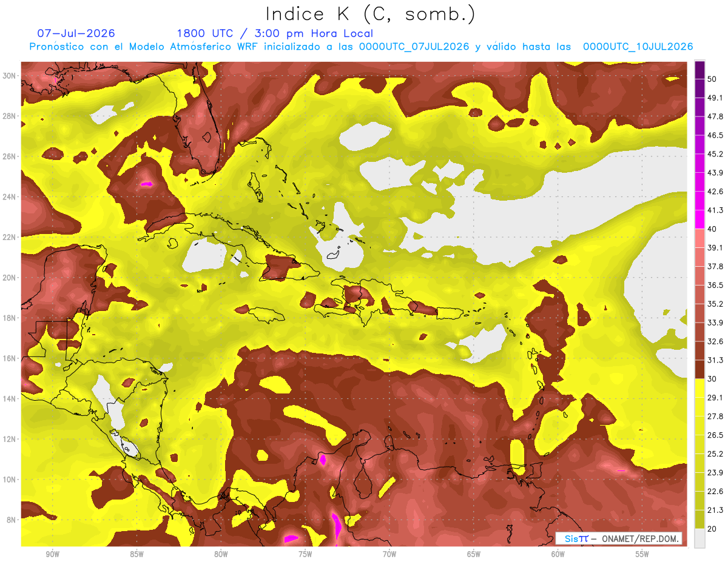The height and width of the screenshot is (562, 728).
Task: Click the latitude axis label "30N"
Action: click(x=10, y=76)
